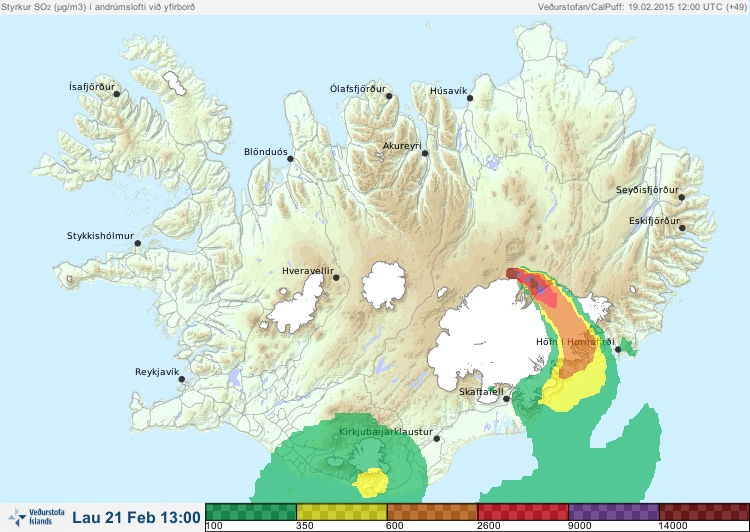The image size is (750, 532).
Task: Click the yellow plume patch on south coast
Action: pos(370,482)
